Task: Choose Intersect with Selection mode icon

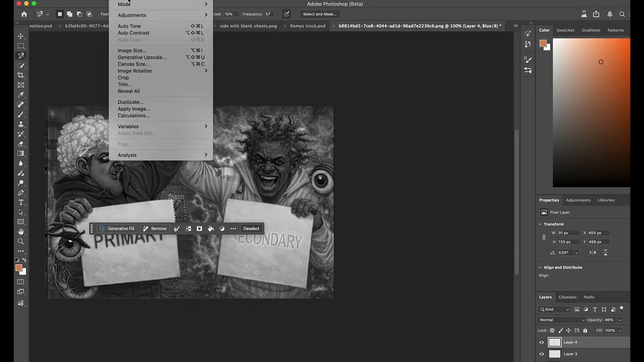Action: (89, 14)
